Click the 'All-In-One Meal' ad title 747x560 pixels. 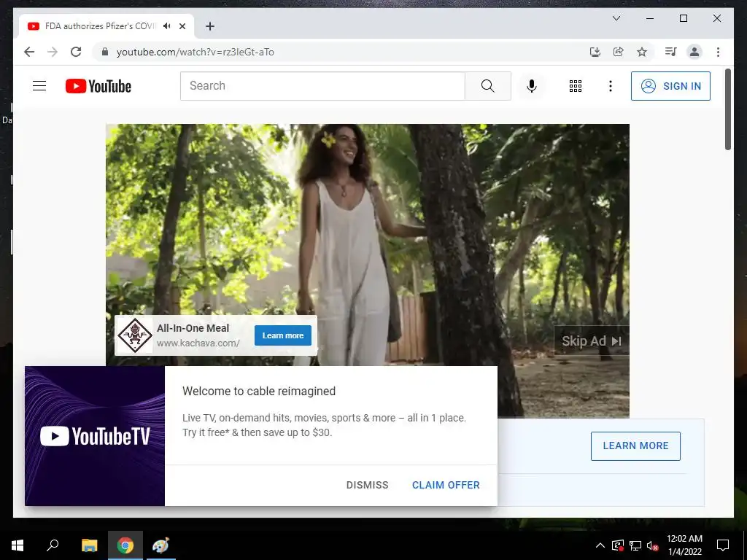tap(193, 328)
